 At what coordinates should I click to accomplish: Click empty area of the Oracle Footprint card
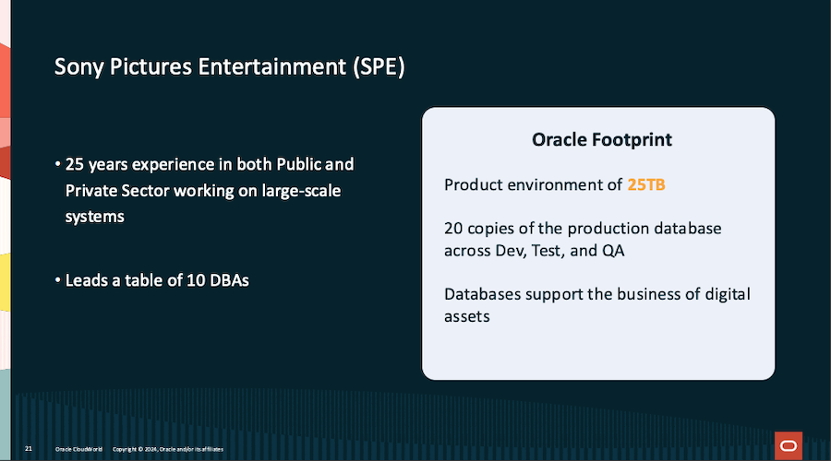[598, 348]
